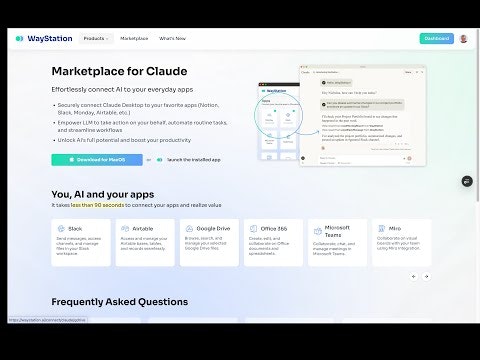Click 'Frequently Asked Questions' heading
The image size is (480, 360).
120,302
